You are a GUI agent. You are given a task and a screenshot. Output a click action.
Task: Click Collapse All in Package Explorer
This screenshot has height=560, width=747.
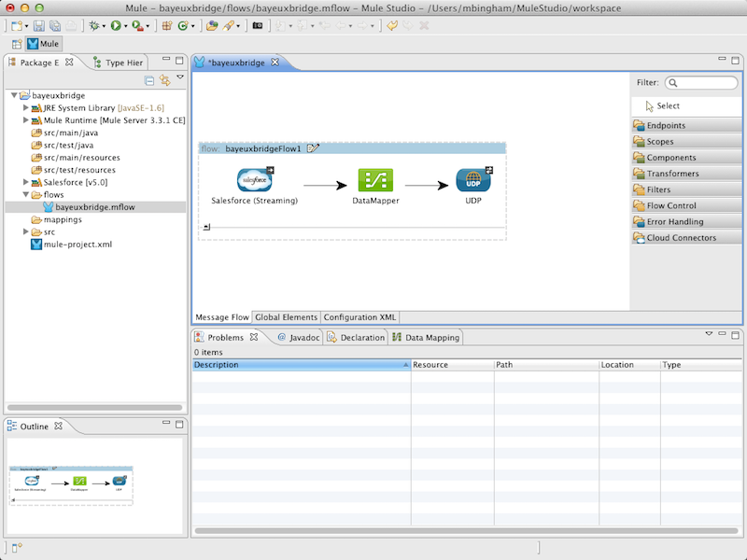149,80
